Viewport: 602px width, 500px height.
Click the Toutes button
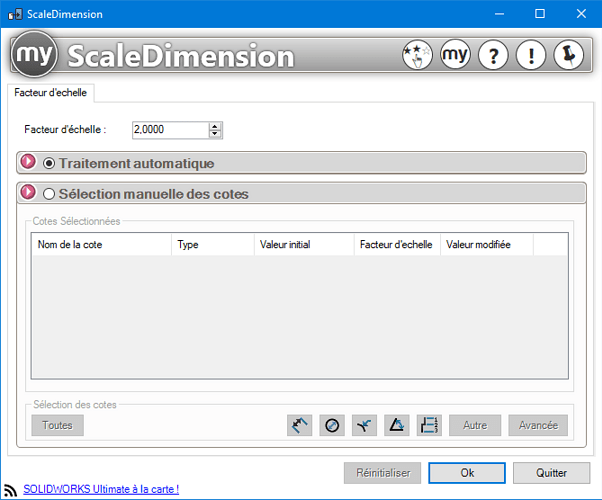(x=58, y=425)
